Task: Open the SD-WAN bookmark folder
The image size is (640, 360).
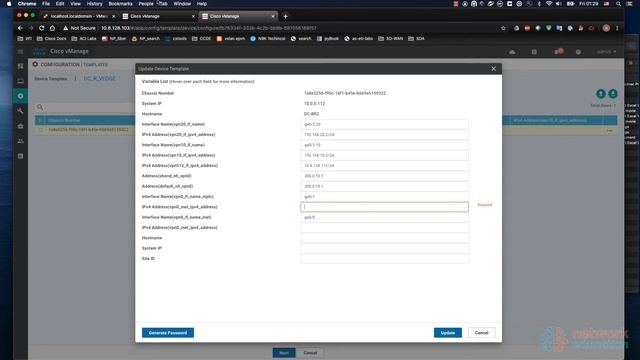Action: point(390,39)
